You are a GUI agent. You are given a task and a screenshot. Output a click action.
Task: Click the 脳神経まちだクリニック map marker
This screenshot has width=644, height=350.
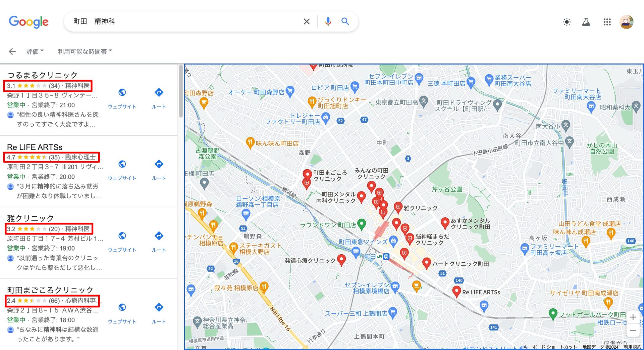click(409, 239)
